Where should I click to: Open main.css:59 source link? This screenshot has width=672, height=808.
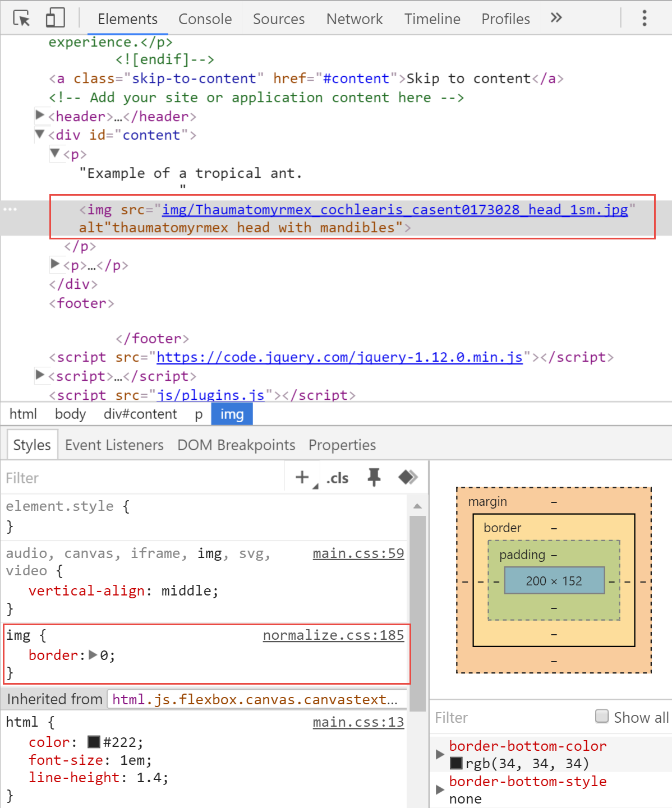pyautogui.click(x=358, y=553)
